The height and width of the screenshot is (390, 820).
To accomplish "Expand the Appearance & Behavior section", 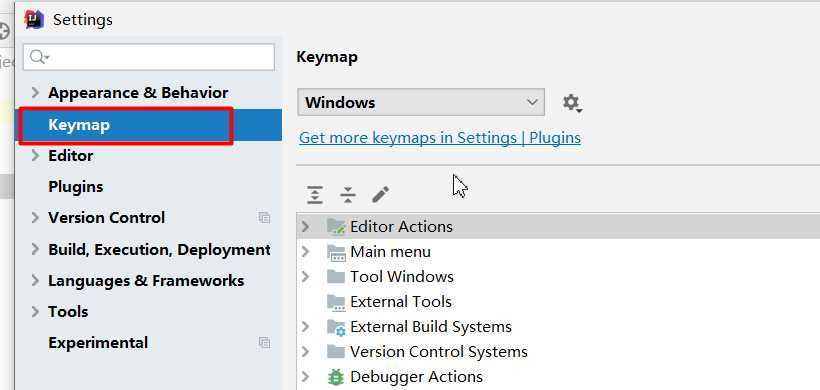I will 35,93.
